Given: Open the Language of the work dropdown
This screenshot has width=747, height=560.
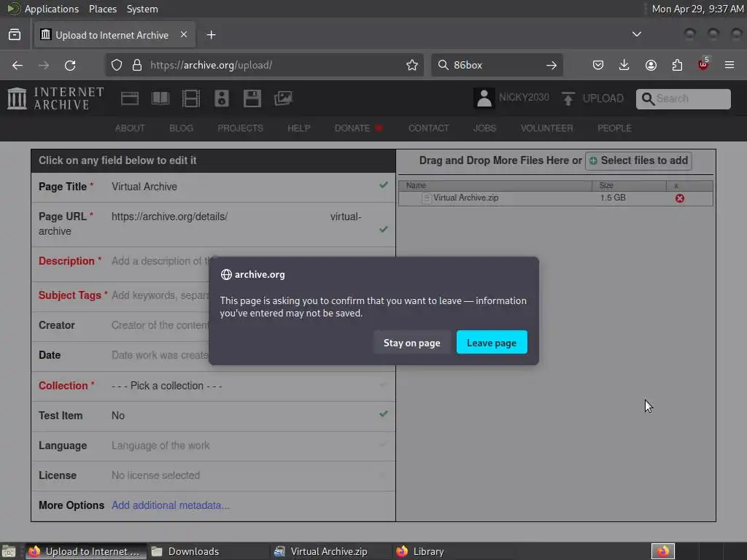Looking at the screenshot, I should pos(213,446).
